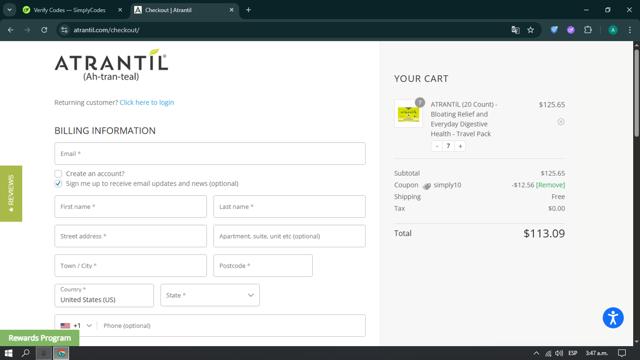The height and width of the screenshot is (360, 640).
Task: Open the network status tray icon
Action: [x=548, y=353]
